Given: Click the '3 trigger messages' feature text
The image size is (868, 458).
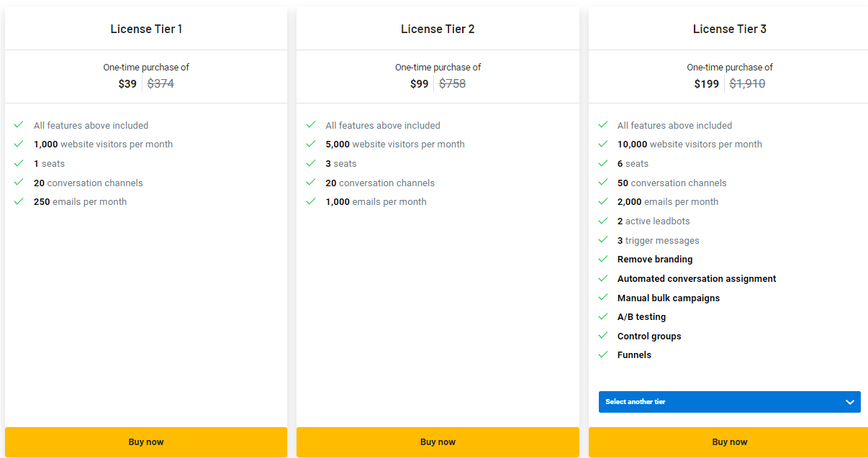Looking at the screenshot, I should coord(658,240).
